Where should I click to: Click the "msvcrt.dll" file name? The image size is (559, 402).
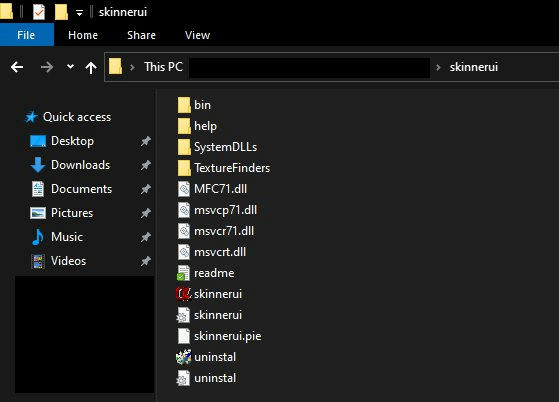pyautogui.click(x=220, y=252)
